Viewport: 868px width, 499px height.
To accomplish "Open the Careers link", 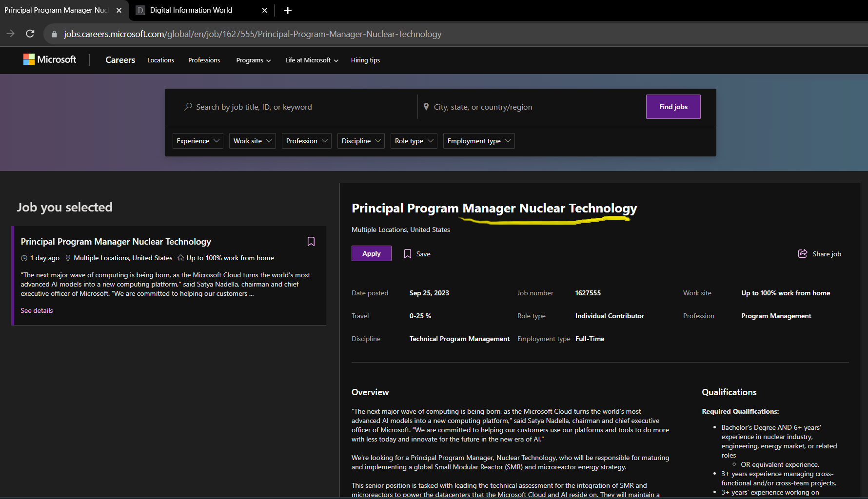I will coord(120,60).
